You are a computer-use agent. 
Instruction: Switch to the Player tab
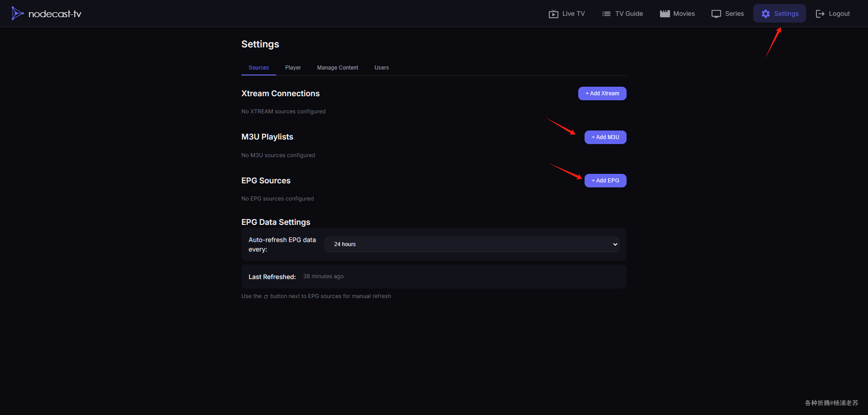click(293, 68)
